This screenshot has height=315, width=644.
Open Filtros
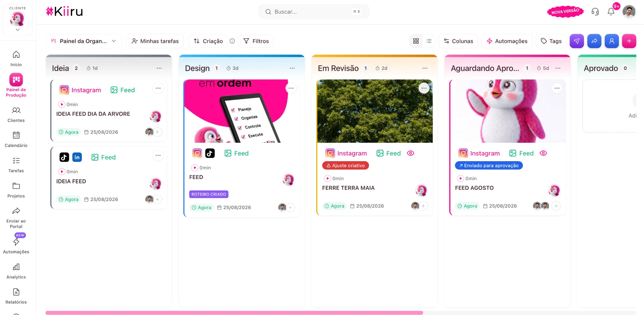point(256,41)
